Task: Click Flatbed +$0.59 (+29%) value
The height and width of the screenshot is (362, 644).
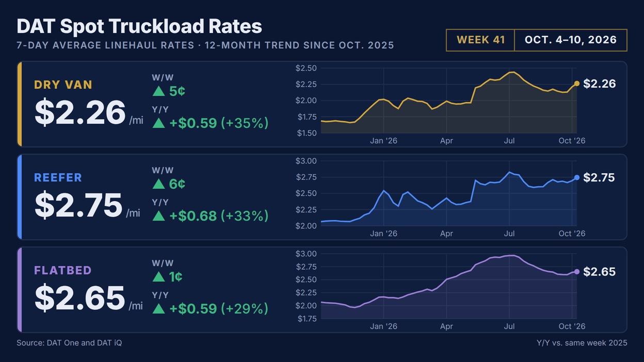Action: pos(219,309)
